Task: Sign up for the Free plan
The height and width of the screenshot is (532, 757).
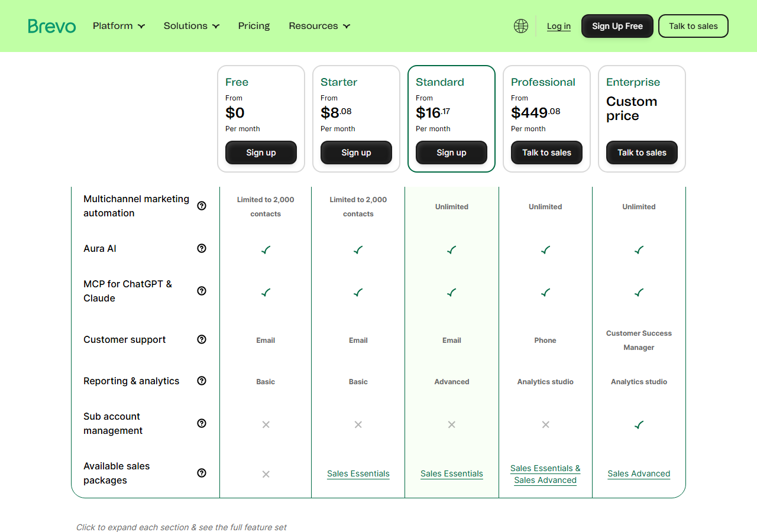Action: click(x=261, y=153)
